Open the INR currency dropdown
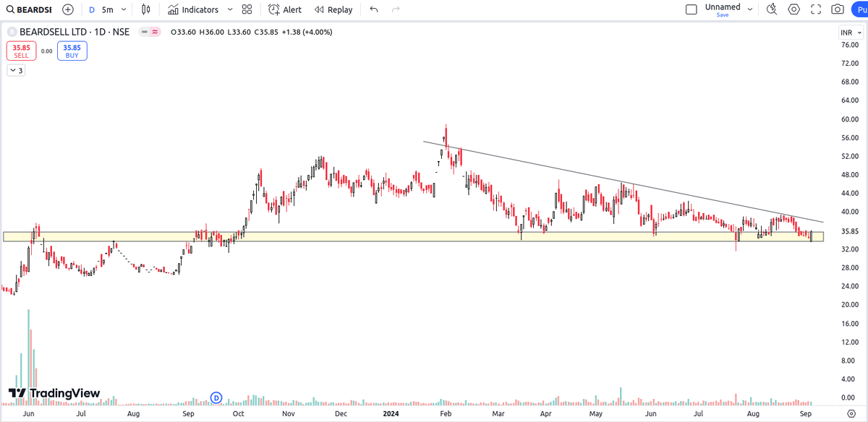The width and height of the screenshot is (868, 422). pyautogui.click(x=849, y=33)
